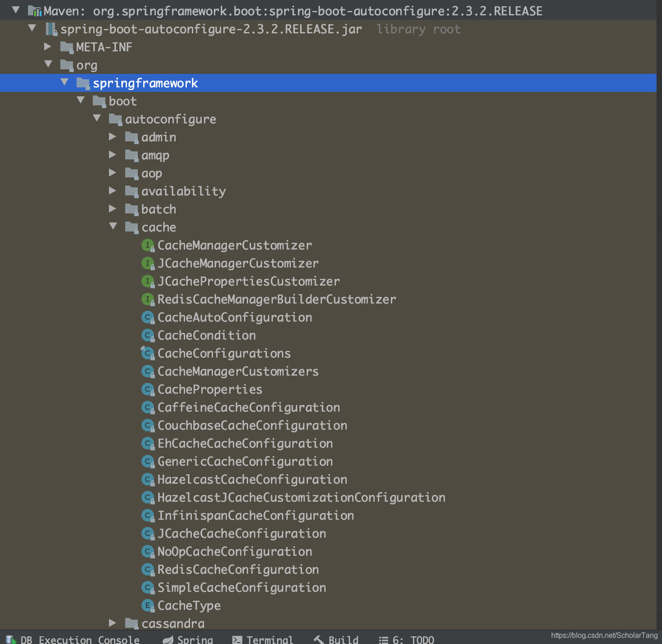Click the CacheType enum icon

148,606
